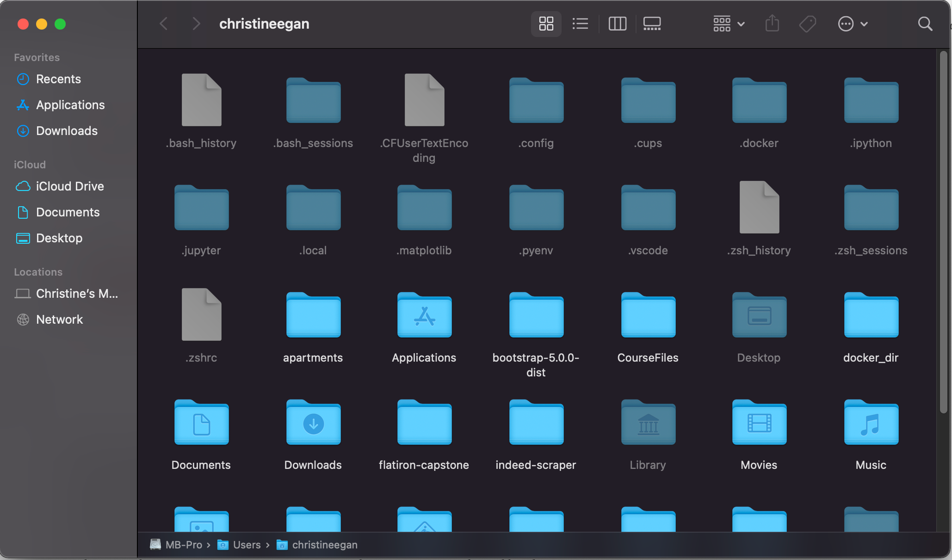The image size is (952, 560).
Task: Select icon grid view
Action: coord(546,24)
